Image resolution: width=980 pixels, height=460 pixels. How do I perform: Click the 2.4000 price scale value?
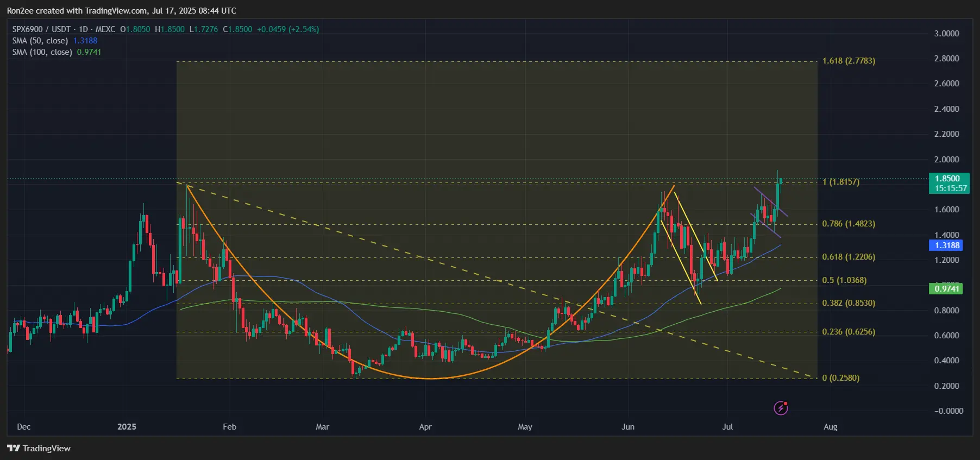point(947,109)
